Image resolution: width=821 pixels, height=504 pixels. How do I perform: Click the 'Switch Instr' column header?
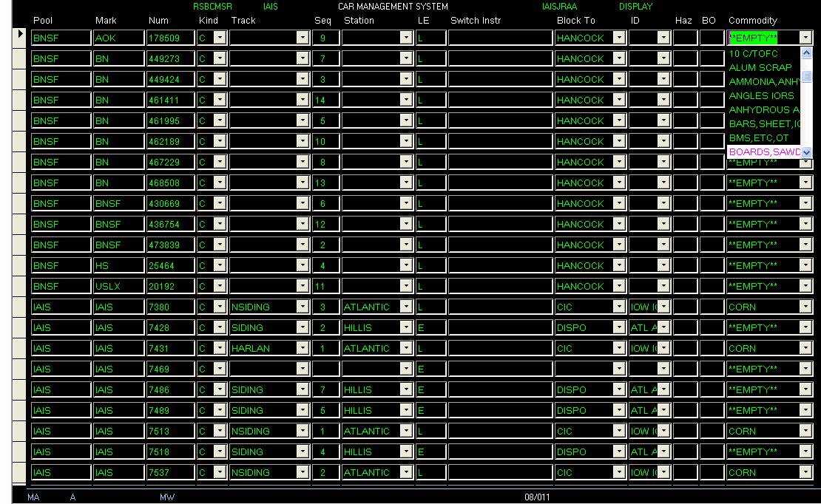pyautogui.click(x=476, y=21)
